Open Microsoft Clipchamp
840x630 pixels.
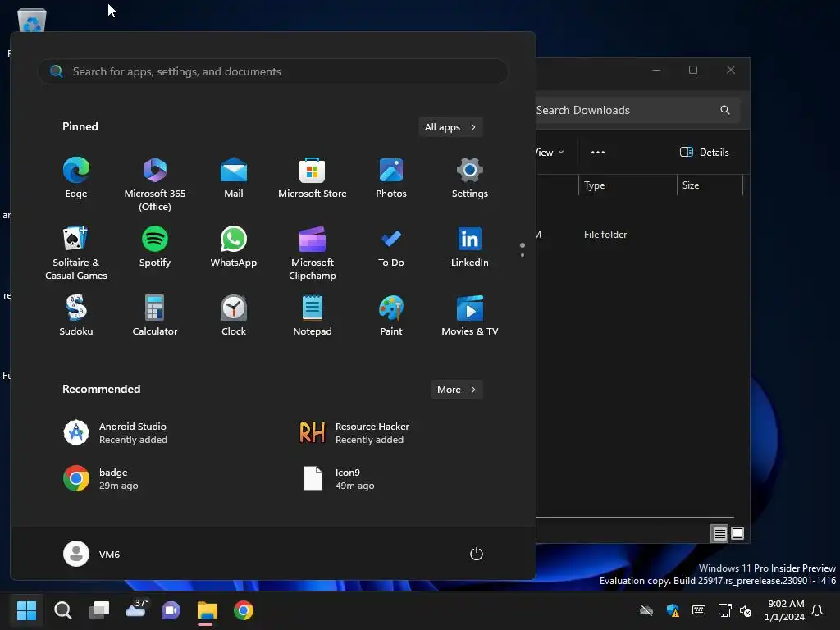pos(313,253)
